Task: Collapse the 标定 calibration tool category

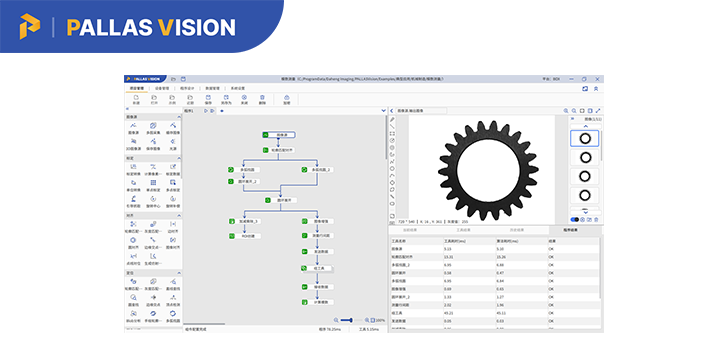Action: click(x=179, y=158)
